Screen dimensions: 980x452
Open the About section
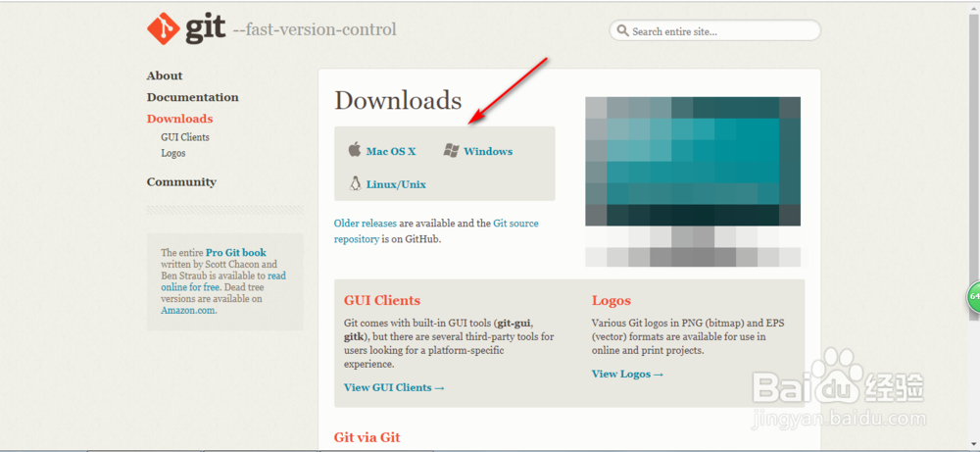point(165,75)
